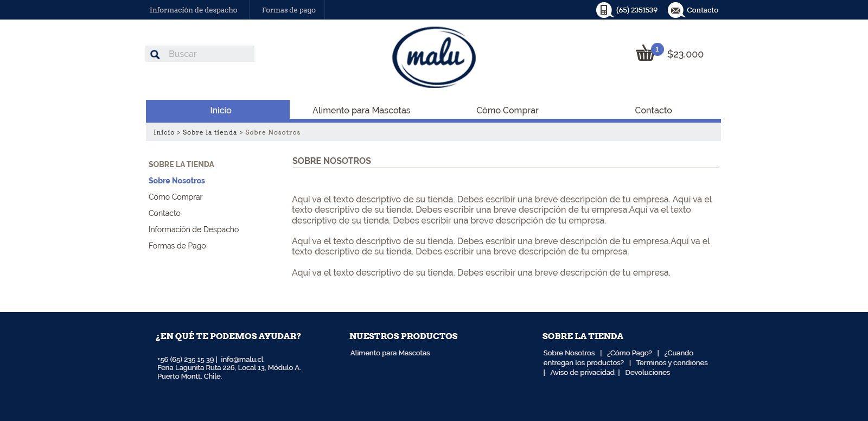Image resolution: width=868 pixels, height=421 pixels.
Task: Click the magnifying glass search icon
Action: (x=155, y=54)
